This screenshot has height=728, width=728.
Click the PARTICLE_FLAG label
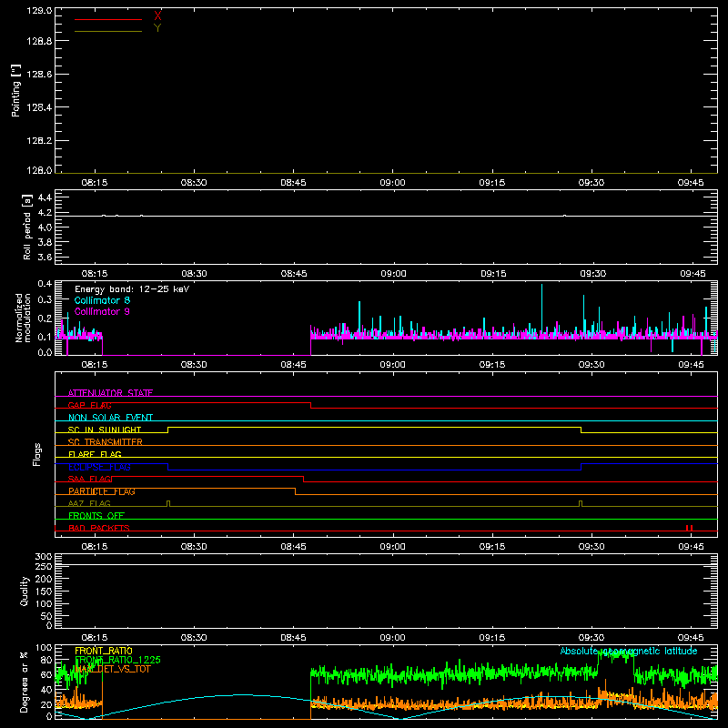(x=102, y=491)
